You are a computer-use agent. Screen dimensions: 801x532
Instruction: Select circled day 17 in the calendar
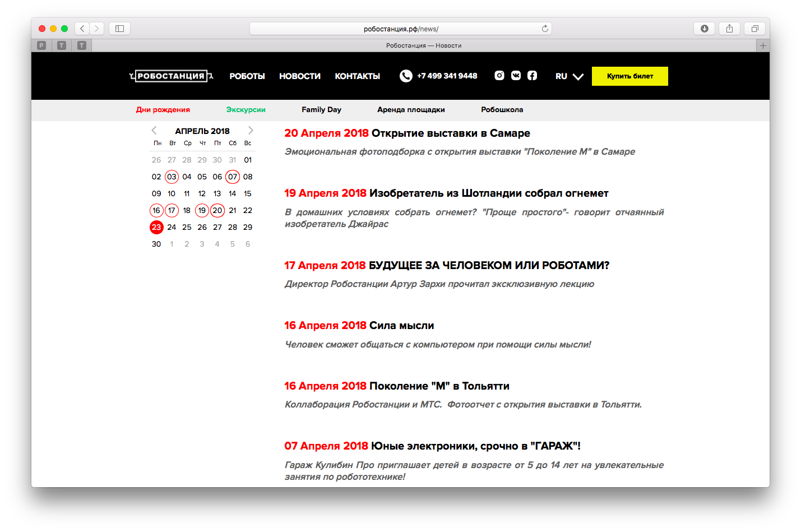[172, 210]
